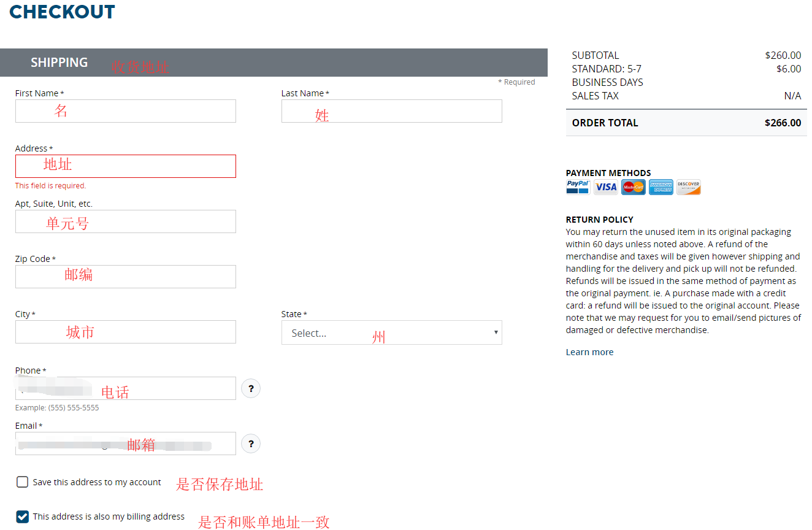Open the State dropdown
812x530 pixels.
[x=391, y=332]
